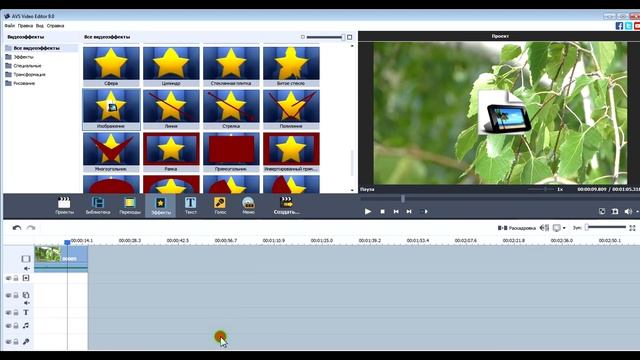
Task: Click the music note audio track icon
Action: pos(26,326)
